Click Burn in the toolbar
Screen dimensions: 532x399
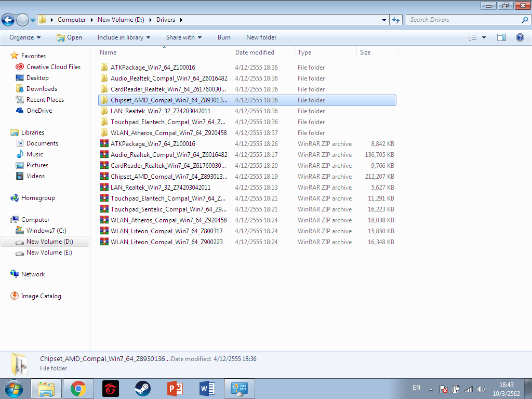[224, 37]
